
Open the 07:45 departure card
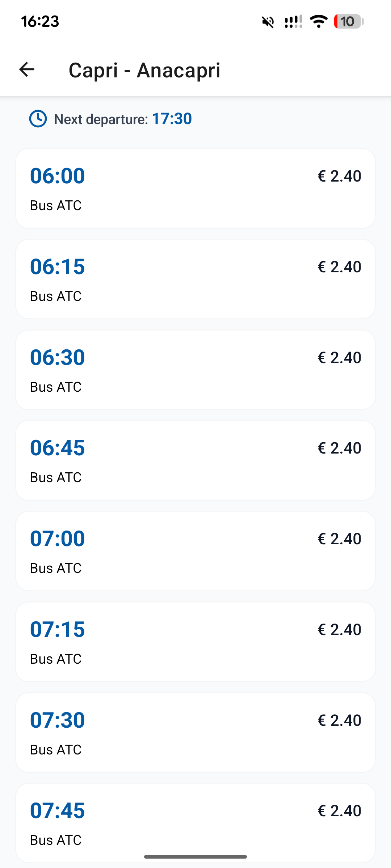click(195, 823)
